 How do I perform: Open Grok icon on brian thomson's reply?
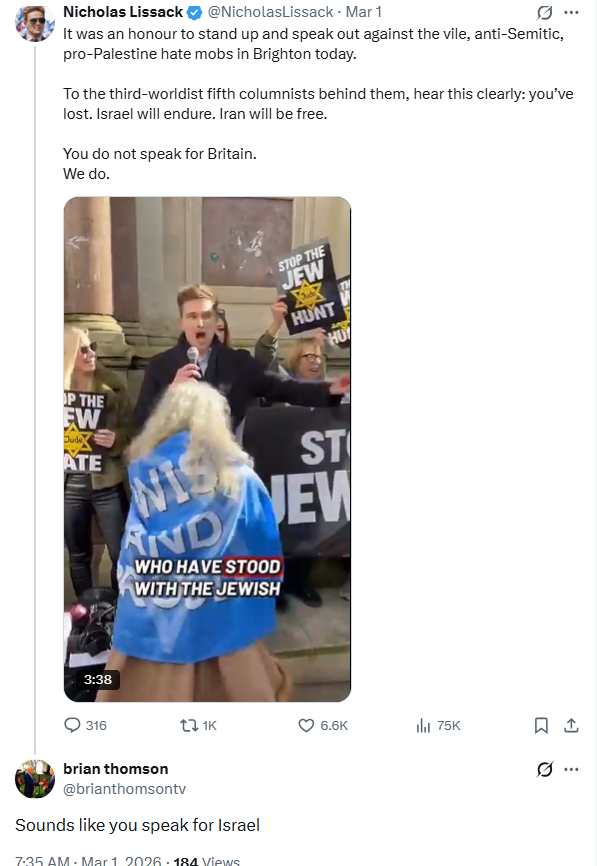(545, 769)
